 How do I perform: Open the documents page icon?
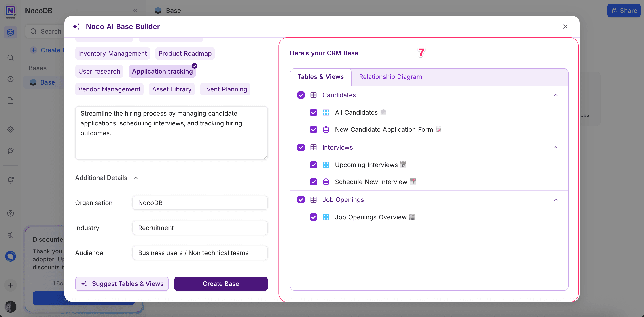(x=11, y=101)
